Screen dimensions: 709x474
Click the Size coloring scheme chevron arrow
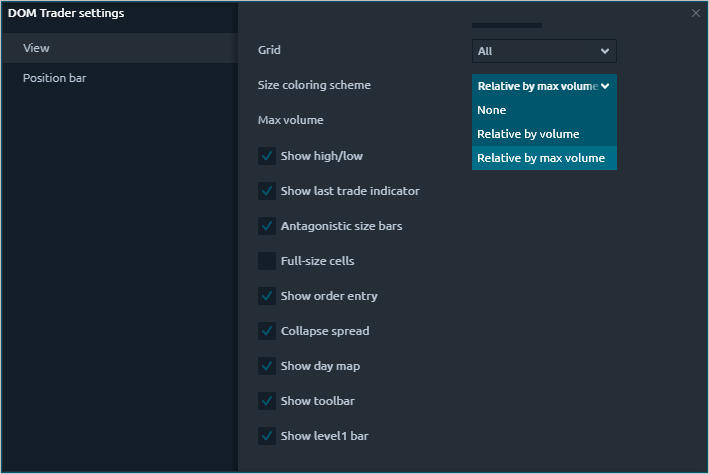605,86
